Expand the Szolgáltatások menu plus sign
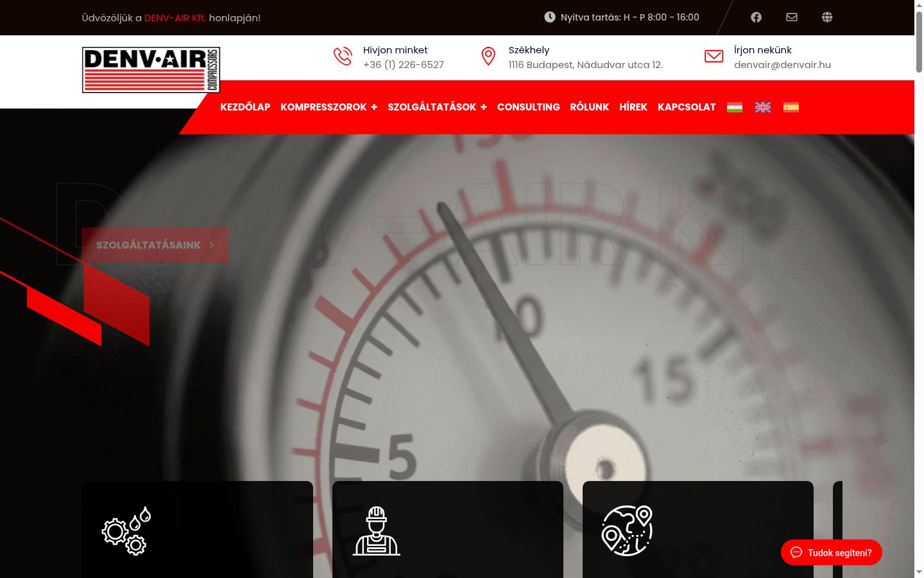This screenshot has height=578, width=924. click(x=484, y=107)
